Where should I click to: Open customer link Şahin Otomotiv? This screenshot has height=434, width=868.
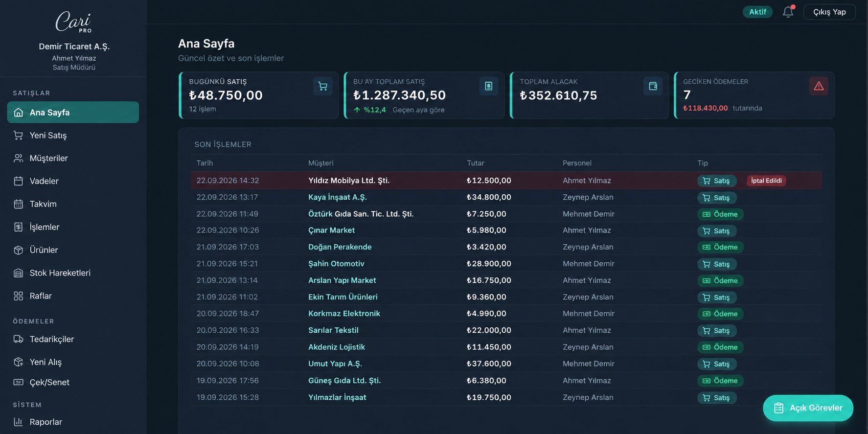(x=336, y=264)
